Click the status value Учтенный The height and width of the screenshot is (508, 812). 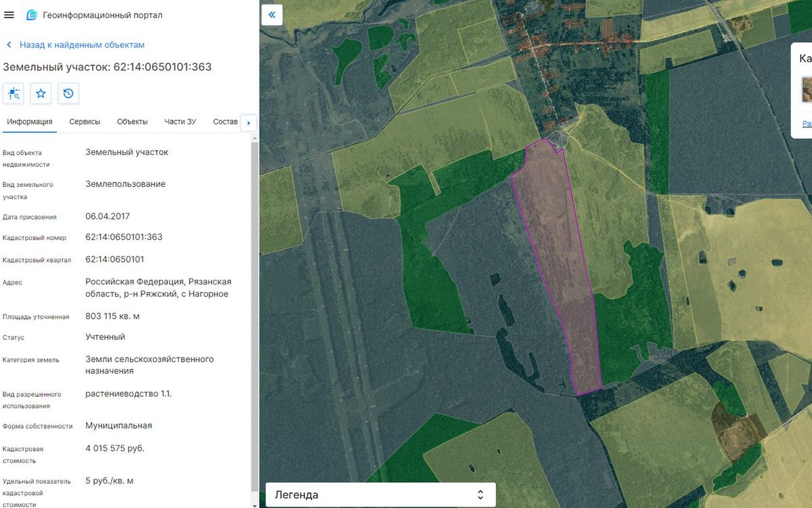[105, 337]
